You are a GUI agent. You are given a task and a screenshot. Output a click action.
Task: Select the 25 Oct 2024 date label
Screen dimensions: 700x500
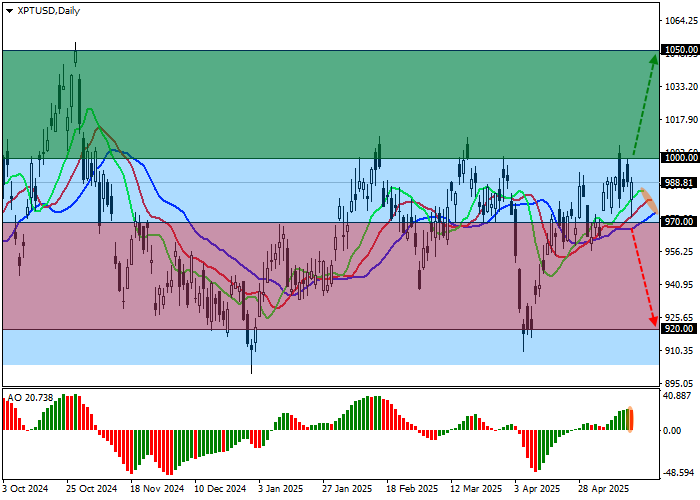tap(91, 490)
